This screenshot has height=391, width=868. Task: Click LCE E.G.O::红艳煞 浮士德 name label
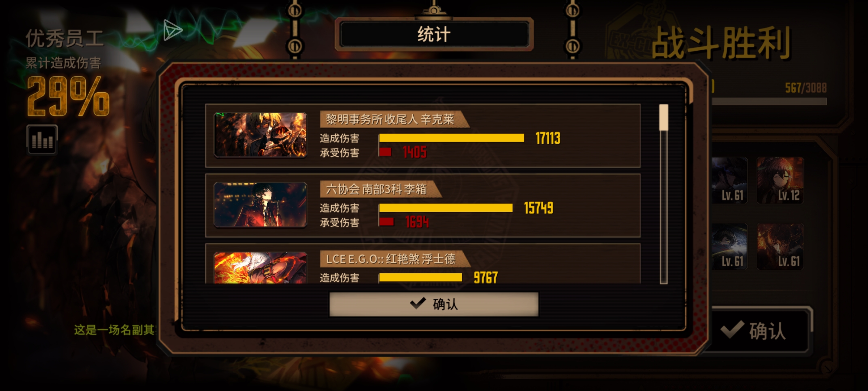pos(391,259)
